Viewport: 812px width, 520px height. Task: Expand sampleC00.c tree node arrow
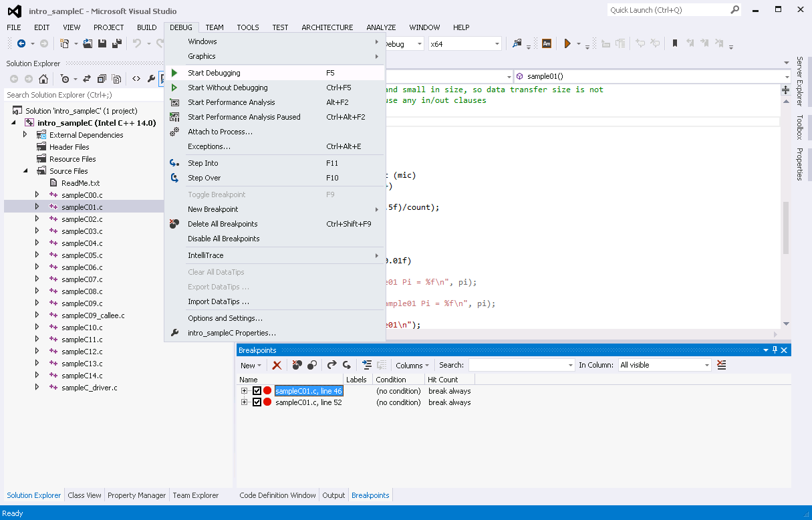pyautogui.click(x=37, y=195)
